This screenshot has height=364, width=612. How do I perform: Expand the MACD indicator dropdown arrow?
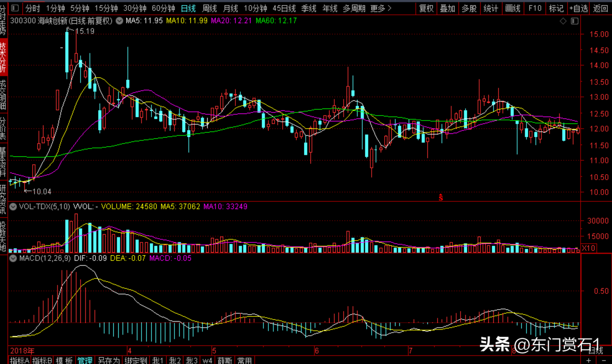[13, 258]
